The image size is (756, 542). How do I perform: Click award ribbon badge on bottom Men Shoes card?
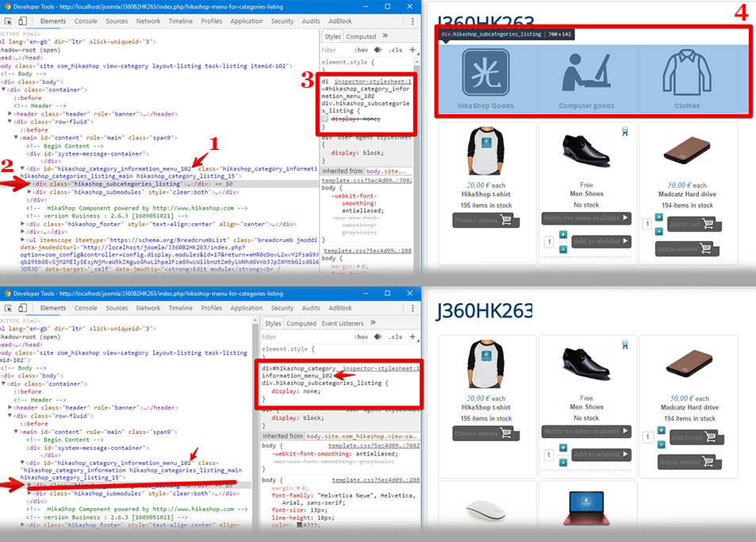tap(625, 344)
